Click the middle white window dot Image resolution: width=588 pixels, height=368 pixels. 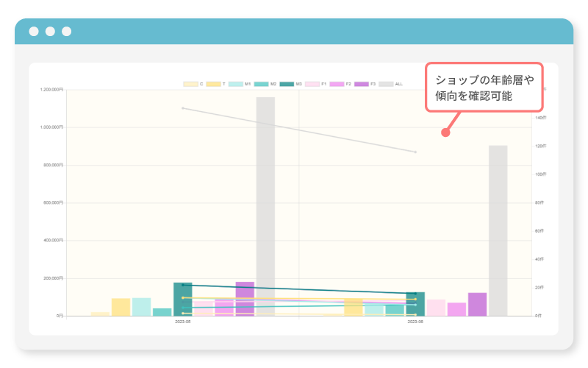pyautogui.click(x=50, y=32)
